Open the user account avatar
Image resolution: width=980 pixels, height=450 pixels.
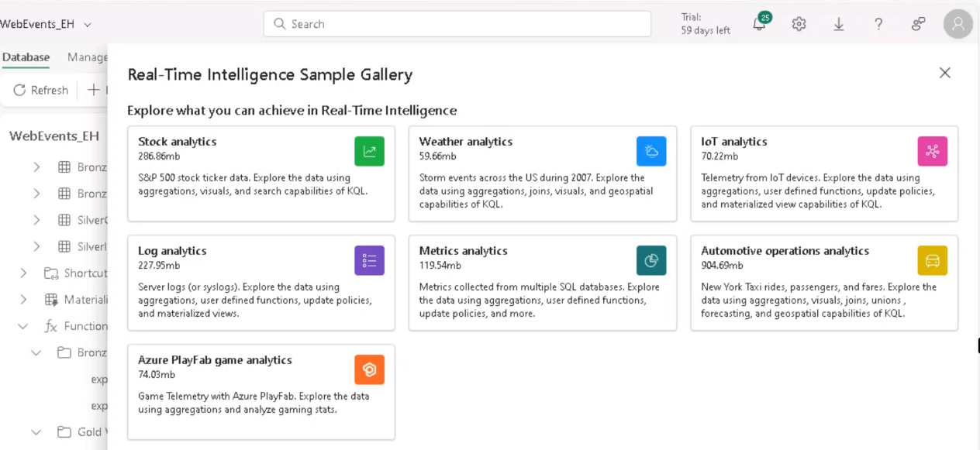click(x=958, y=24)
